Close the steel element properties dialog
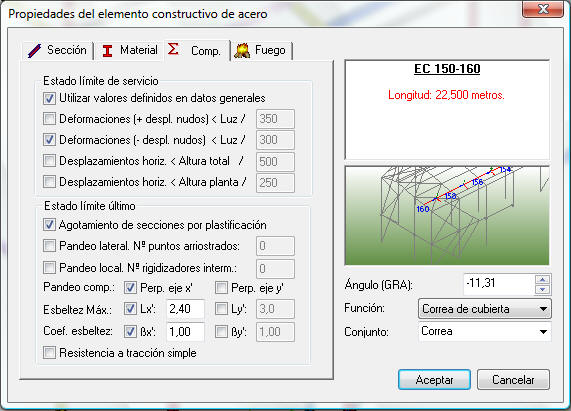571x411 pixels. 543,9
